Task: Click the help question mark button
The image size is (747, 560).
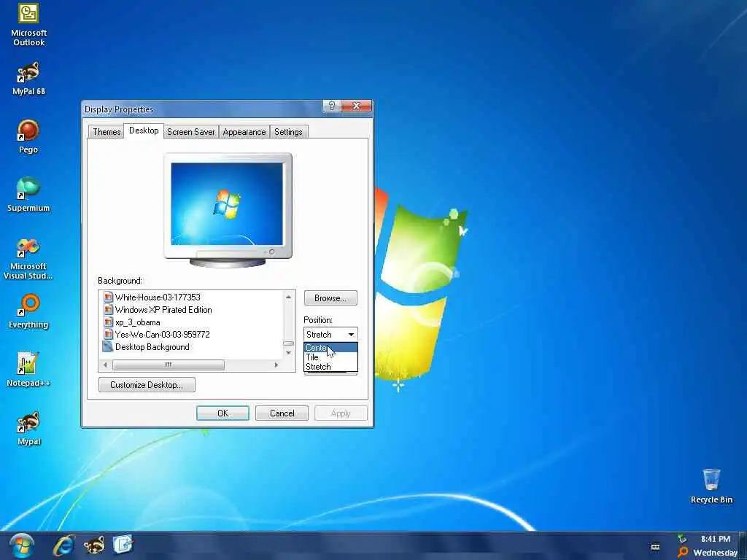Action: (x=332, y=106)
